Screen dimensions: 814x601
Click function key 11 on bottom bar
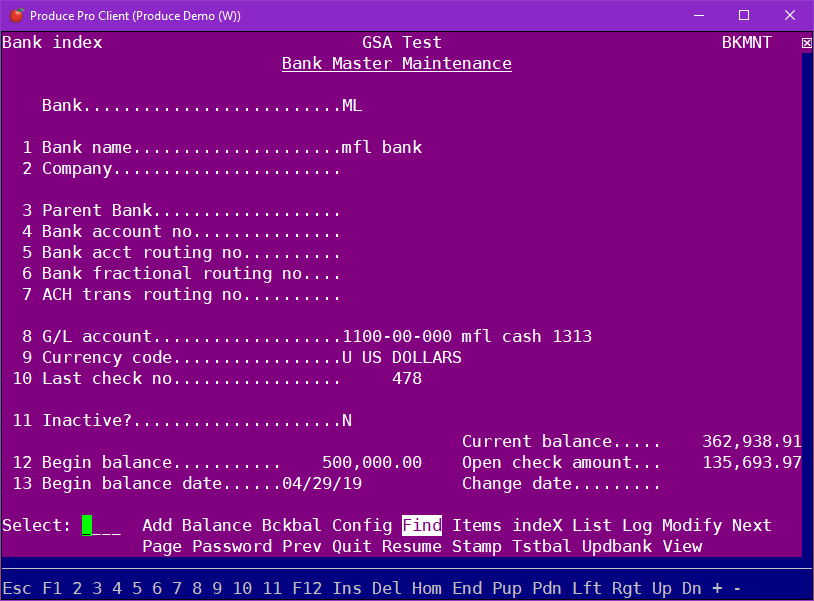272,589
